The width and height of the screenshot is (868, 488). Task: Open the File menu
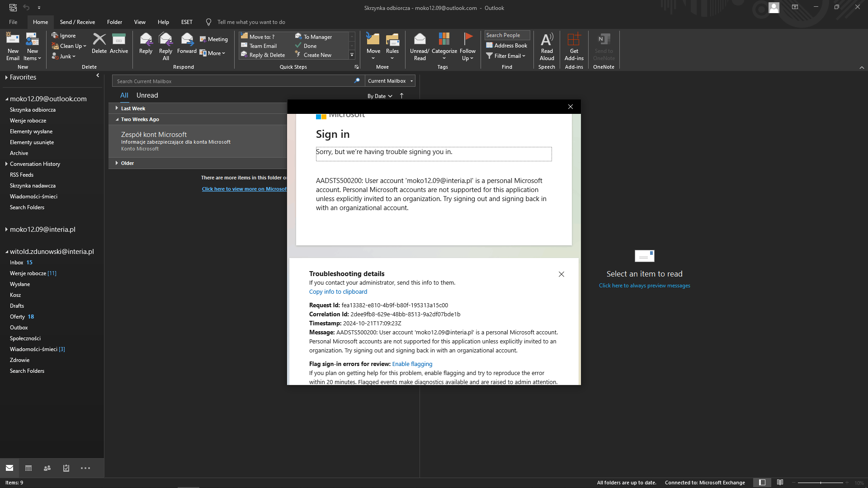(13, 22)
